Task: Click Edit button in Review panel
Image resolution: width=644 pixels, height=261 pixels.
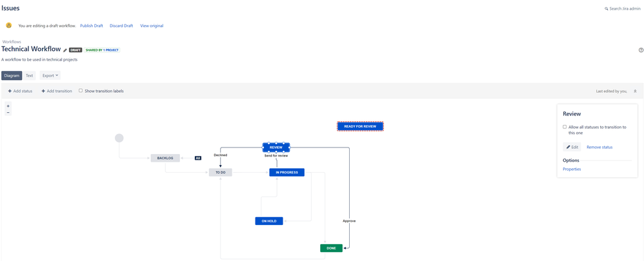Action: coord(572,147)
